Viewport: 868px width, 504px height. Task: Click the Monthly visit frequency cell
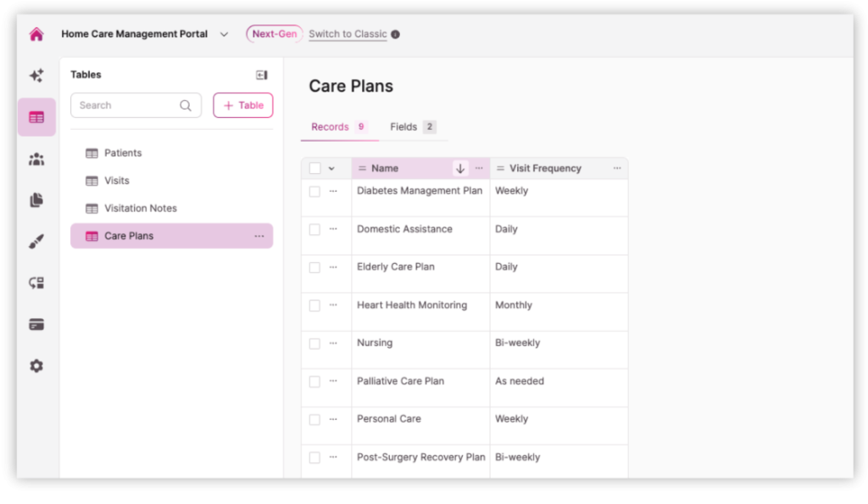click(559, 311)
